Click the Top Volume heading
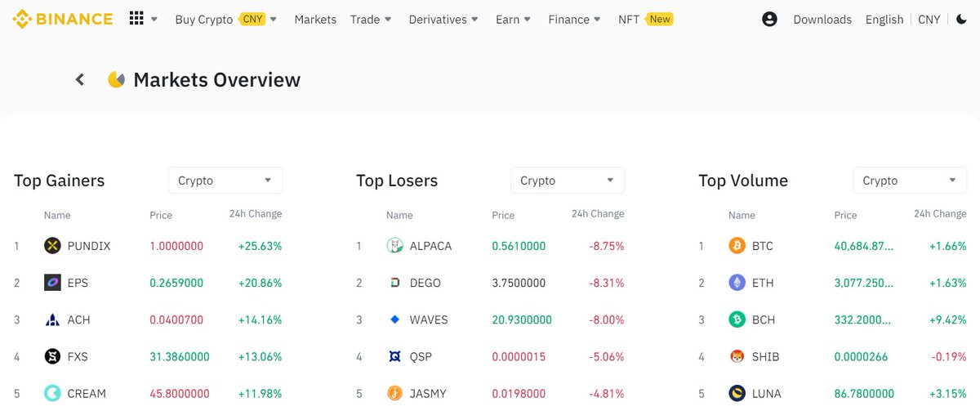The width and height of the screenshot is (980, 420). tap(743, 181)
